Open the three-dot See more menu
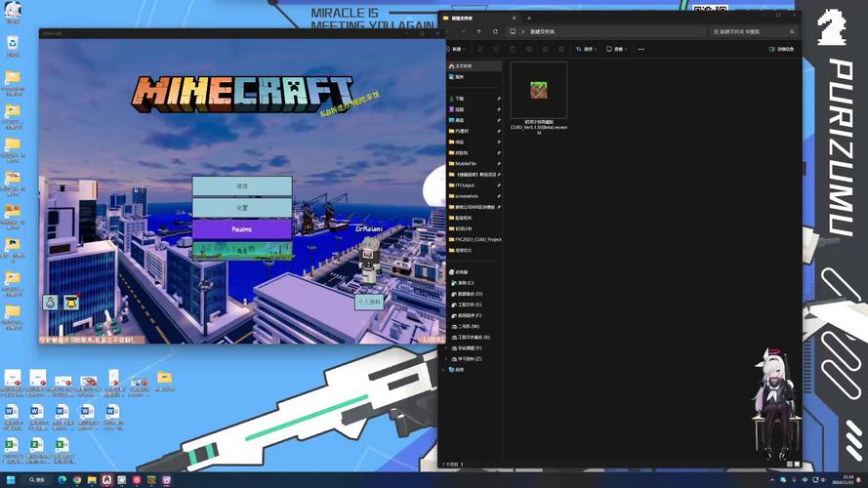The image size is (868, 488). 641,49
